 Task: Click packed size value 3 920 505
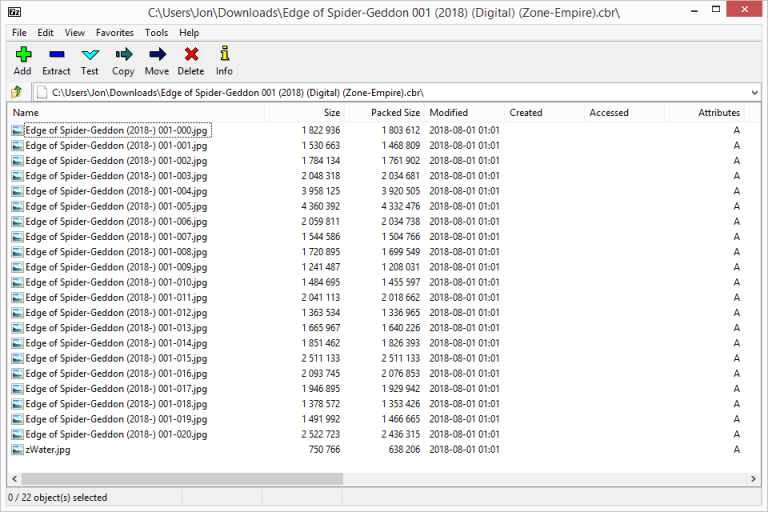click(x=401, y=191)
